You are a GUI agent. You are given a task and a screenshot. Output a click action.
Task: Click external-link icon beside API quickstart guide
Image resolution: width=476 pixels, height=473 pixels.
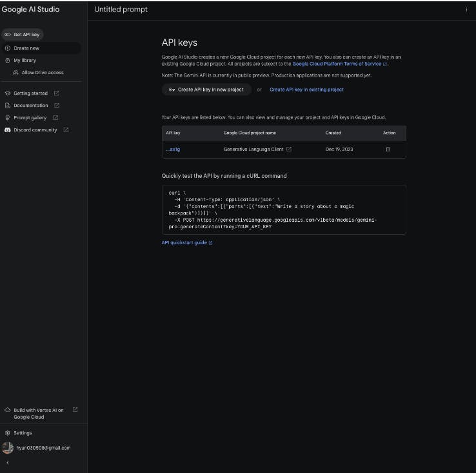(211, 243)
